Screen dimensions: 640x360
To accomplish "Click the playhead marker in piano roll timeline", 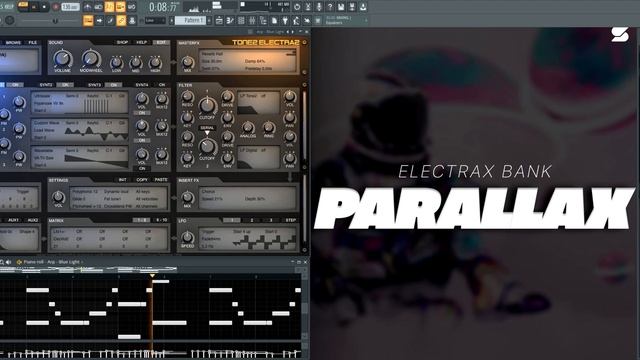I will pyautogui.click(x=152, y=276).
